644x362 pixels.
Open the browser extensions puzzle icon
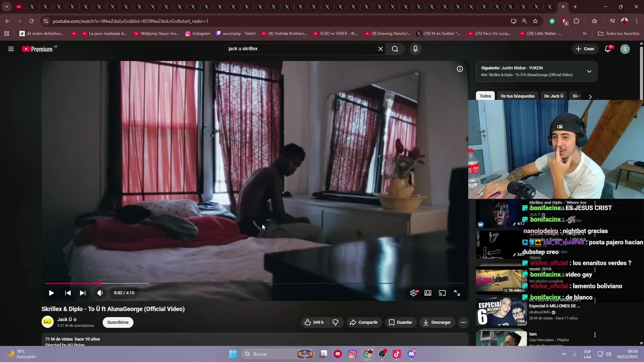point(577,21)
